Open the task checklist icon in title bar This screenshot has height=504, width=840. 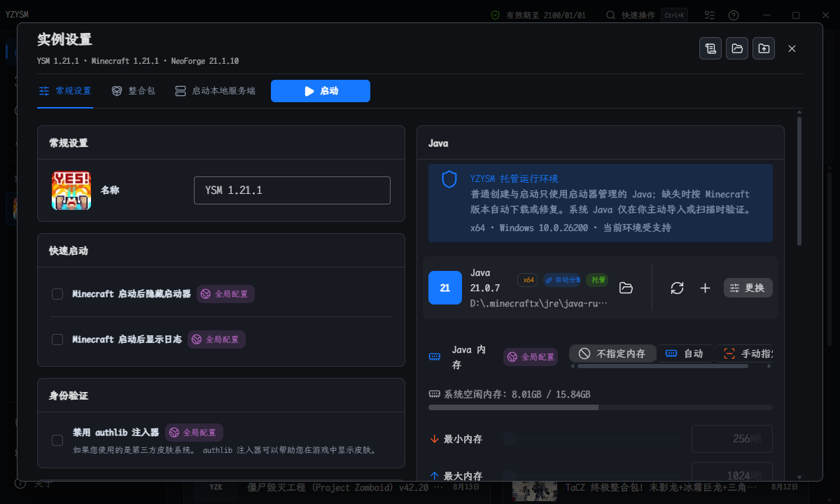coord(710,15)
